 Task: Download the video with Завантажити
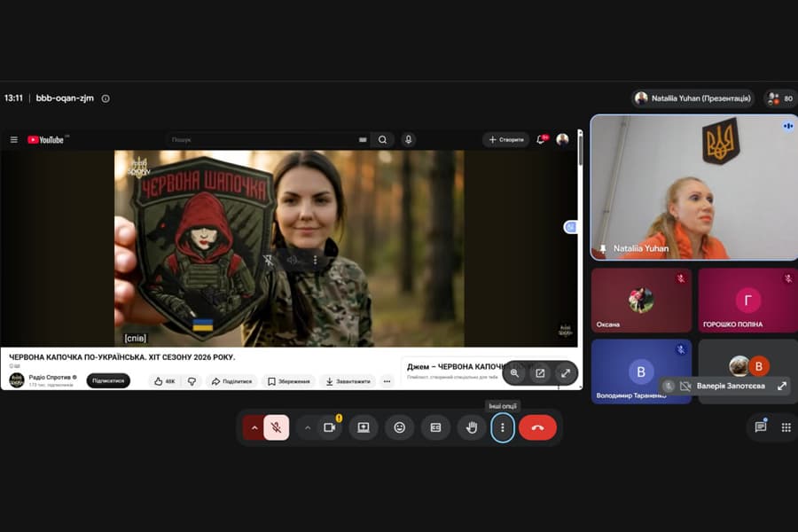[348, 381]
